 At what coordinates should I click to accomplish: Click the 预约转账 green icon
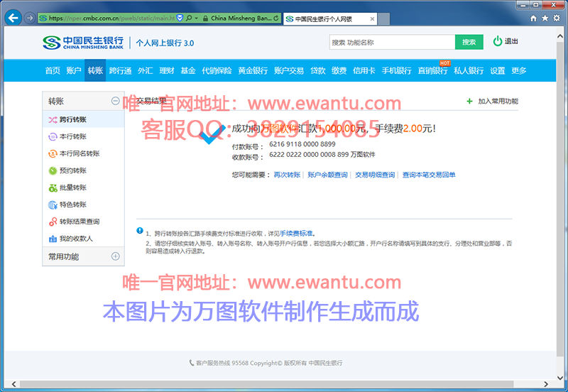(53, 170)
